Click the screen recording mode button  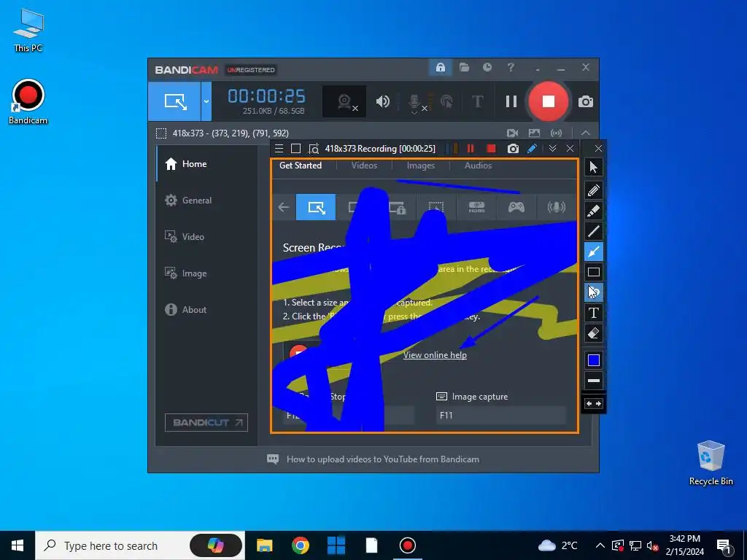(174, 101)
